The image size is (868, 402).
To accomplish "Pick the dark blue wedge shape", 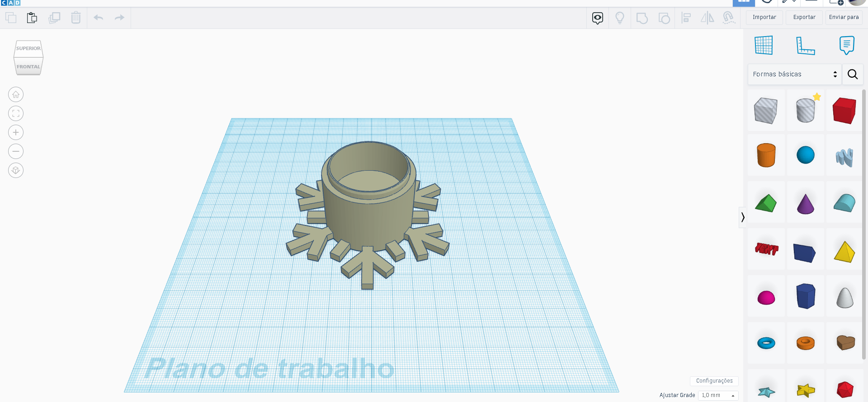I will [805, 252].
